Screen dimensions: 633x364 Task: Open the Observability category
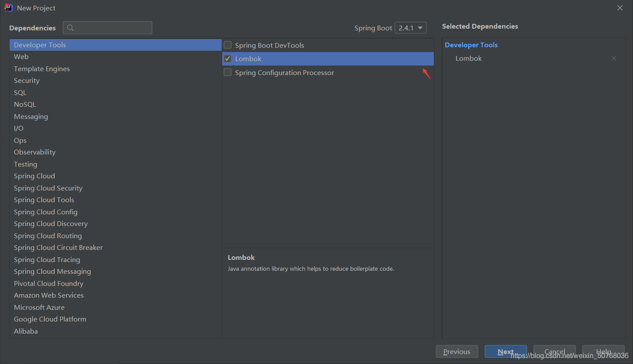click(115, 152)
